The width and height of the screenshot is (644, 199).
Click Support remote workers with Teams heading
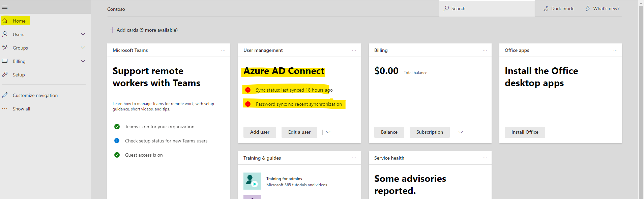click(156, 77)
